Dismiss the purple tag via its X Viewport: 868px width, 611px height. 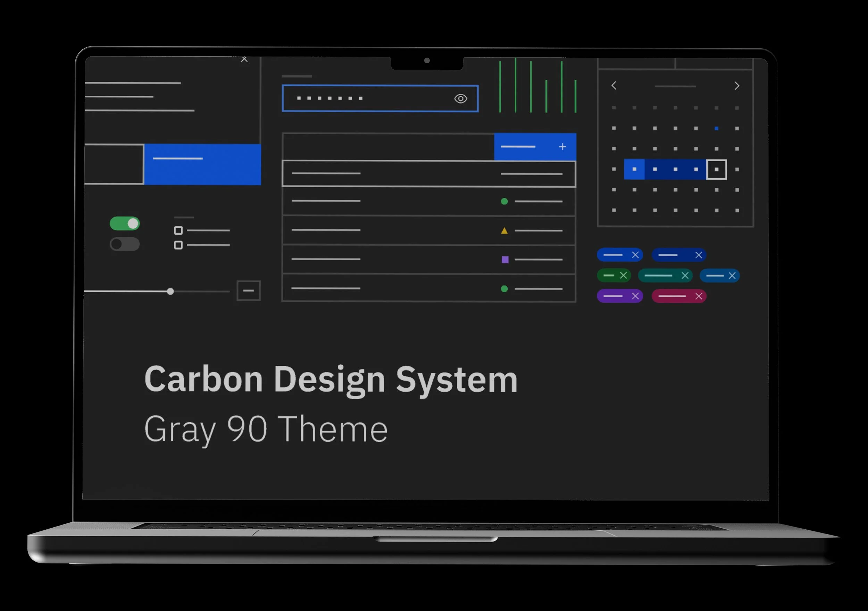tap(635, 296)
